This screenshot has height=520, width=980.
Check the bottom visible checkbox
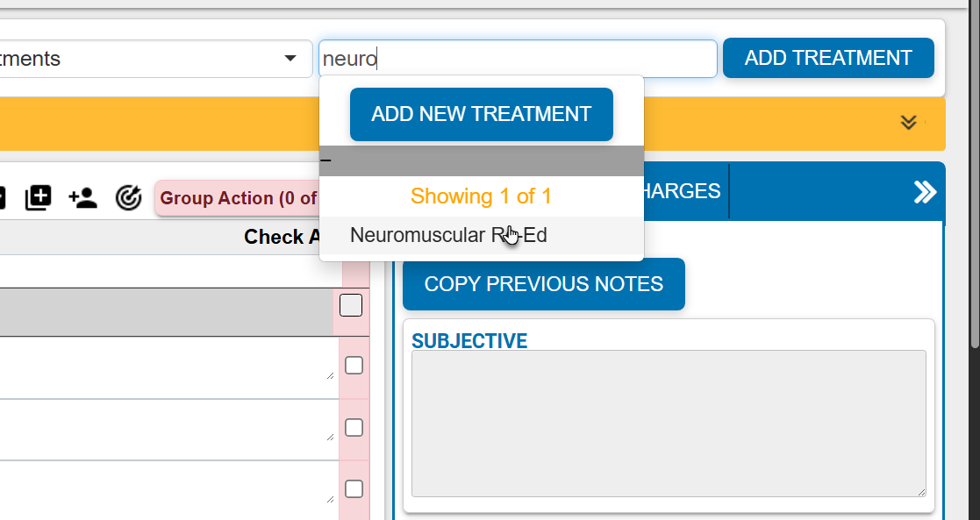pos(354,489)
